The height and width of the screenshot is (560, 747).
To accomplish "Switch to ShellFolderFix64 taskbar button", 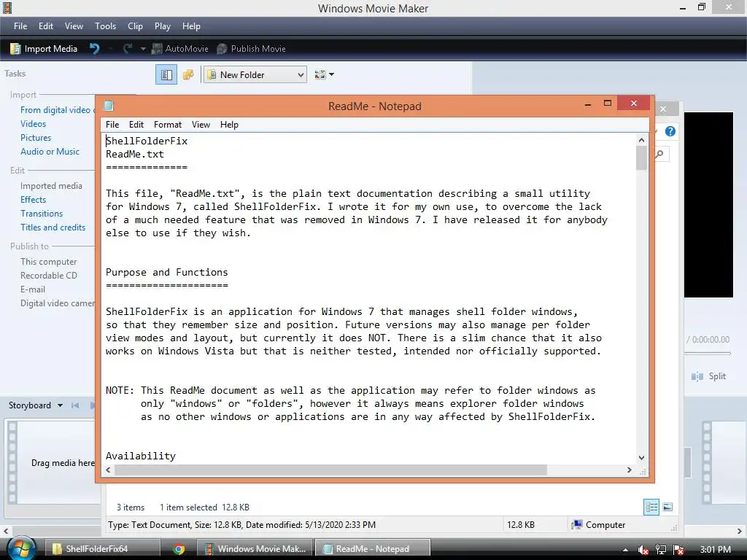I will 102,549.
